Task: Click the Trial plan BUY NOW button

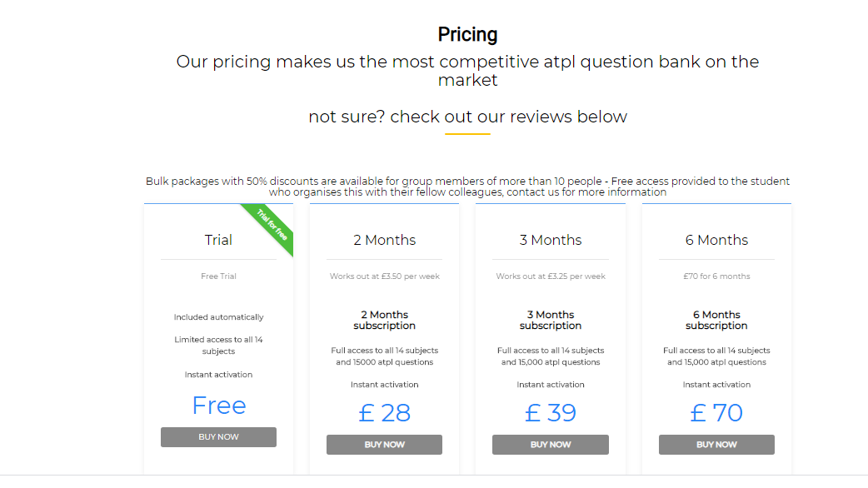Action: point(218,437)
